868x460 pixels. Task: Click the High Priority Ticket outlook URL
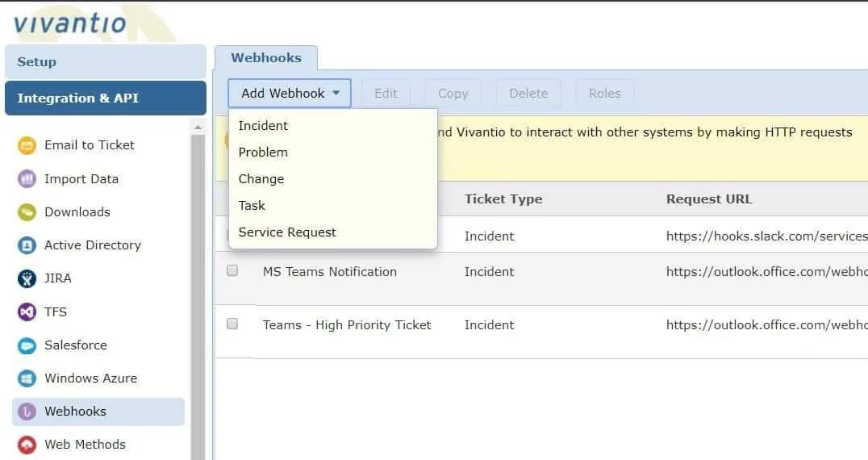766,325
